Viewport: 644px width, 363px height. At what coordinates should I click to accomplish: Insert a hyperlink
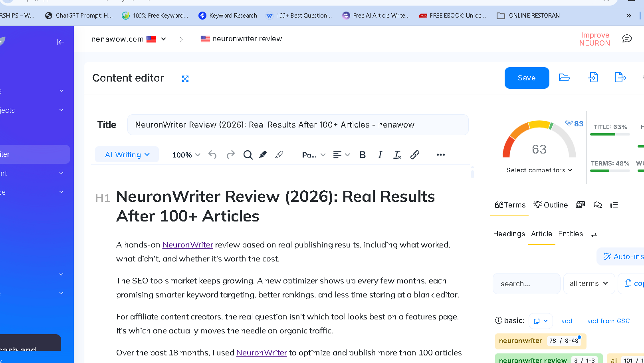[x=415, y=155]
